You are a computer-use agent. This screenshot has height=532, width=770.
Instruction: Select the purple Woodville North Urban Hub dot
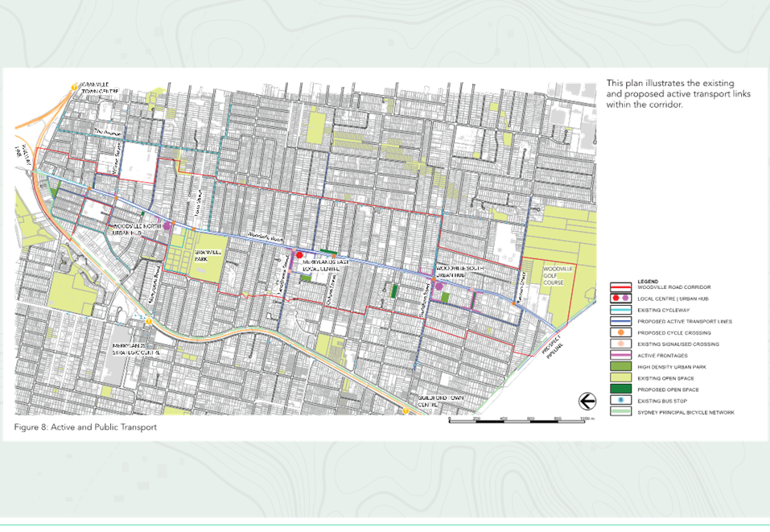coord(167,226)
